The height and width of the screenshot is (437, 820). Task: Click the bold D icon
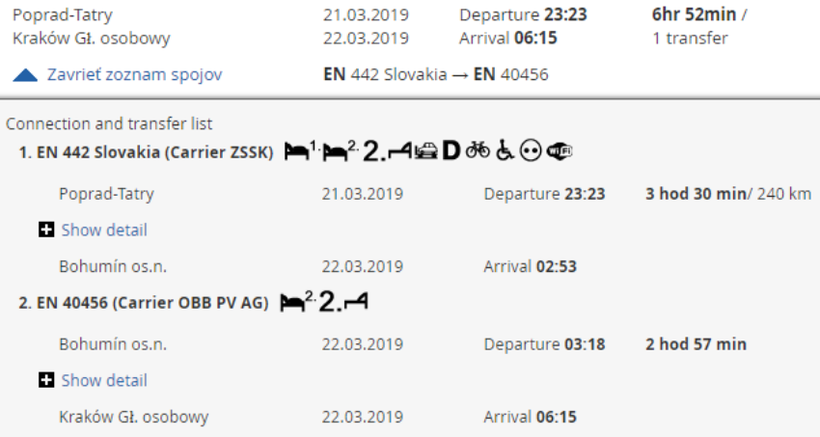451,151
